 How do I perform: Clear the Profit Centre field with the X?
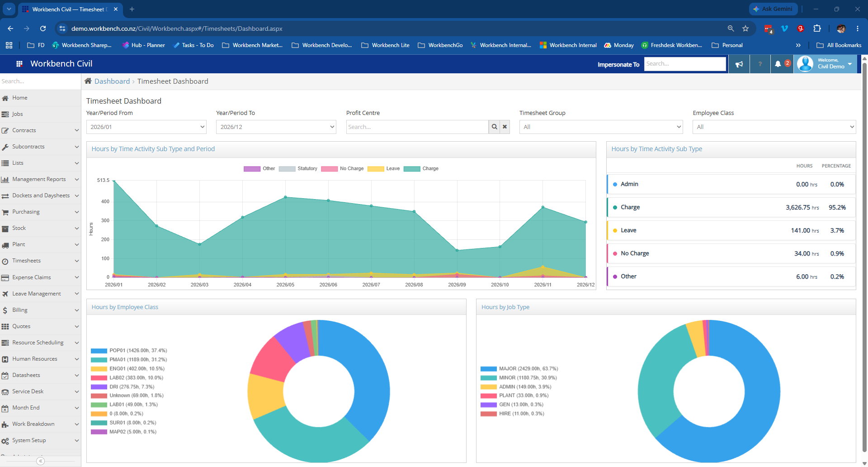click(x=505, y=127)
